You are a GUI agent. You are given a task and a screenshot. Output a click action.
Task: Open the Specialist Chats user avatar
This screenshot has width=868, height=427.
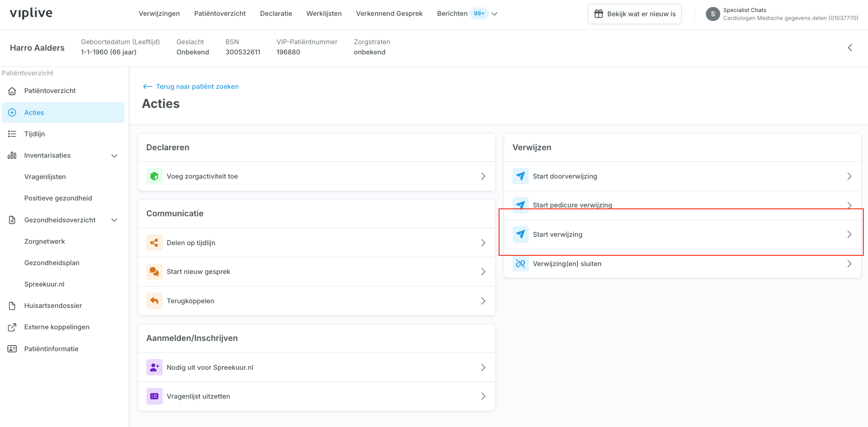[713, 14]
